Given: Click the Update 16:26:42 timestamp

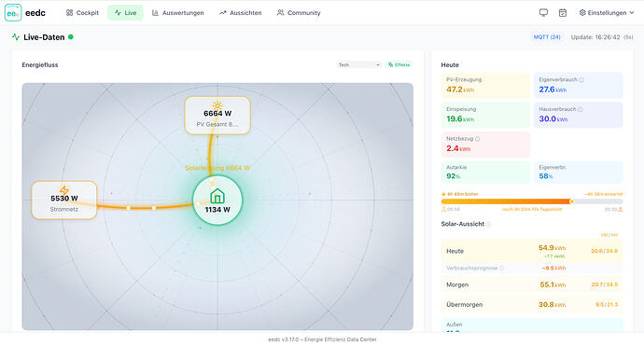Looking at the screenshot, I should click(595, 37).
